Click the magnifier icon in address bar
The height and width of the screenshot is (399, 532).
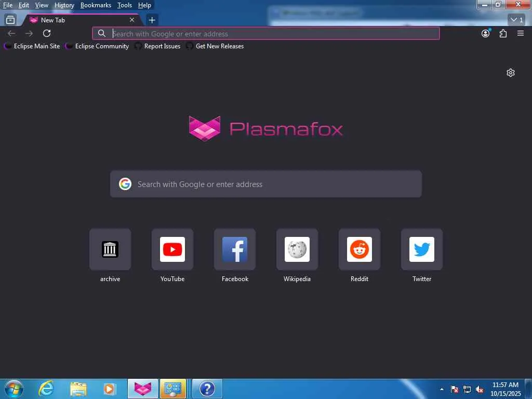coord(101,33)
